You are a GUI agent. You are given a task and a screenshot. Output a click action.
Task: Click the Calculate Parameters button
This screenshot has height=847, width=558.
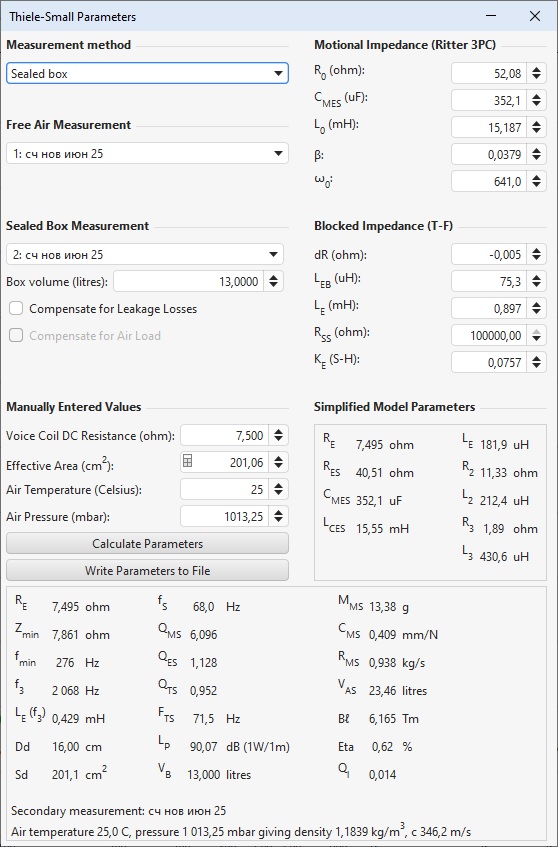click(147, 543)
